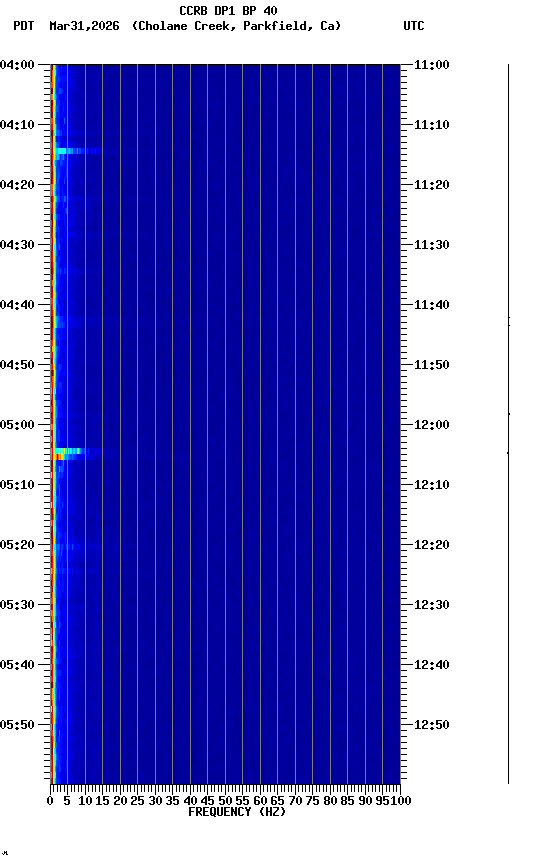Click the UTC time label 11:40
This screenshot has height=864, width=552.
431,305
